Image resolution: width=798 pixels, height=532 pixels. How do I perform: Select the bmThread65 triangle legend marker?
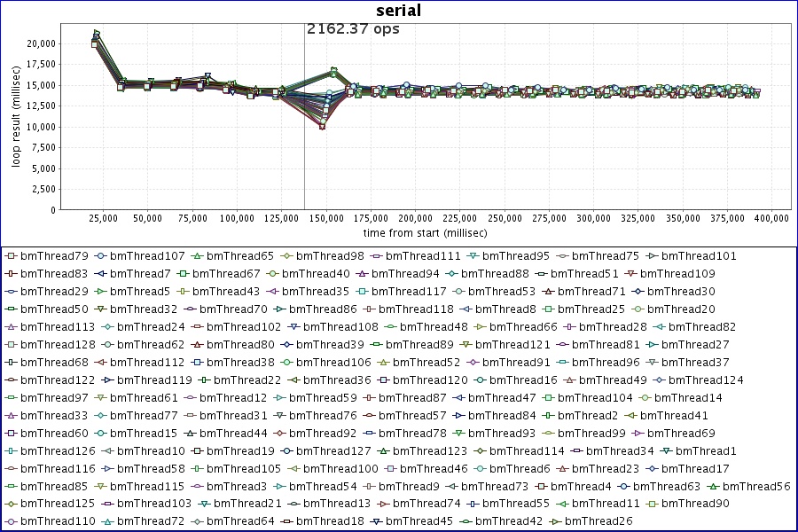pos(197,256)
